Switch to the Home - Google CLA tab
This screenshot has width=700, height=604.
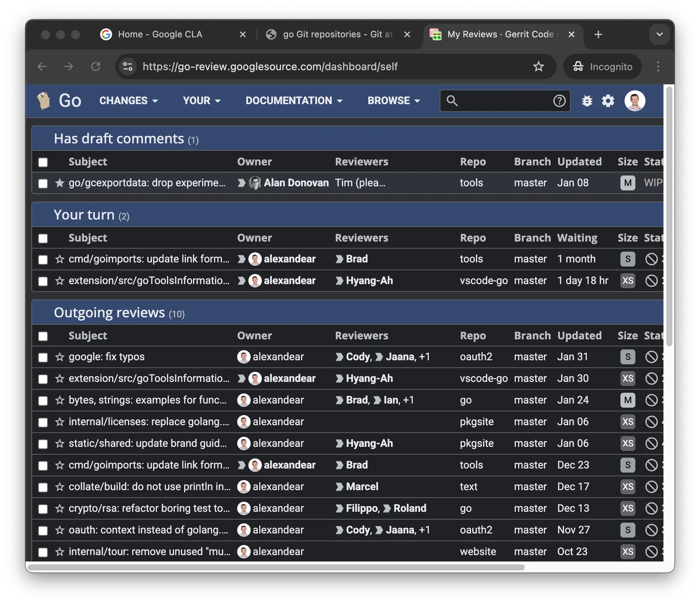160,34
